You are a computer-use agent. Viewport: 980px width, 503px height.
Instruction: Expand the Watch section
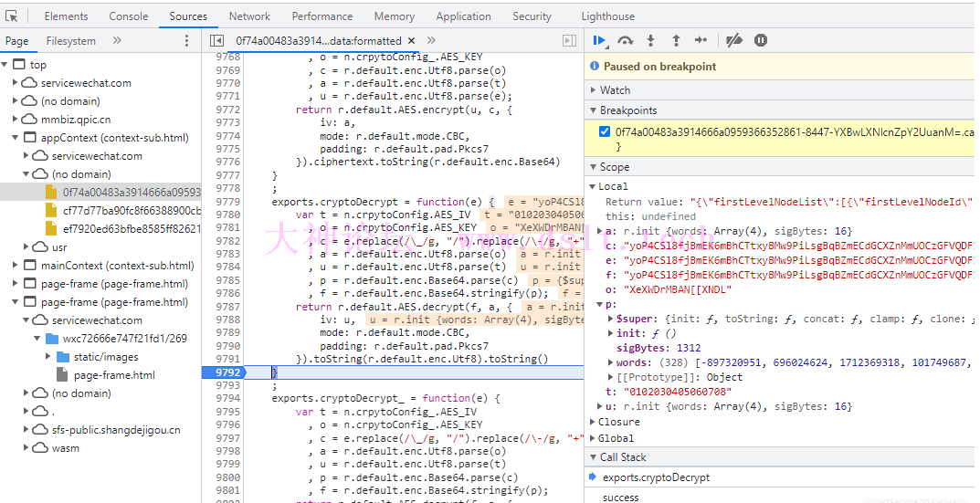coord(615,89)
